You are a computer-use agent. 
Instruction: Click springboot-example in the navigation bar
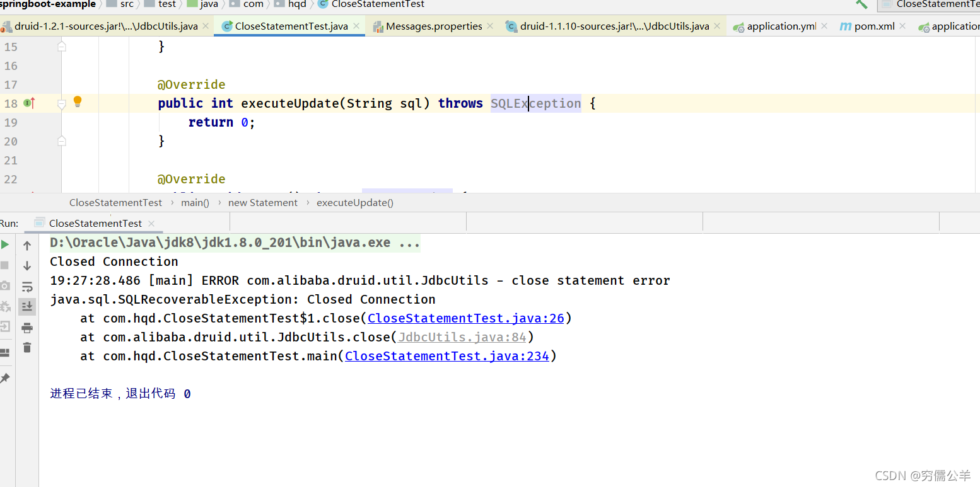pos(48,4)
